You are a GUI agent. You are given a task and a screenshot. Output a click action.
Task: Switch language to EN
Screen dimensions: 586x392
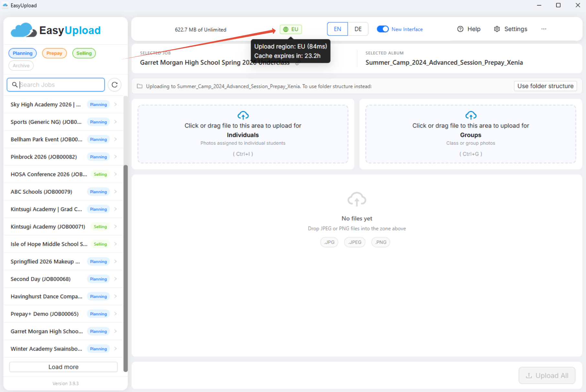pos(337,29)
